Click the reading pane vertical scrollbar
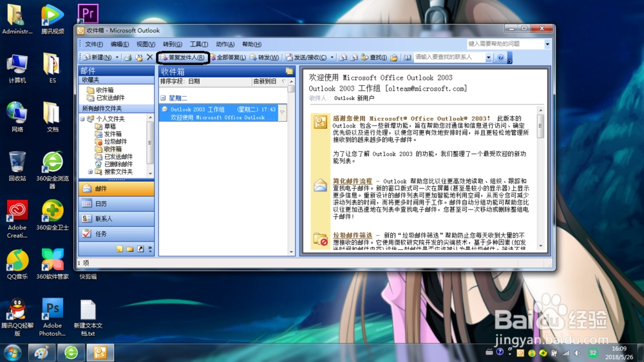This screenshot has width=644, height=362. click(540, 178)
